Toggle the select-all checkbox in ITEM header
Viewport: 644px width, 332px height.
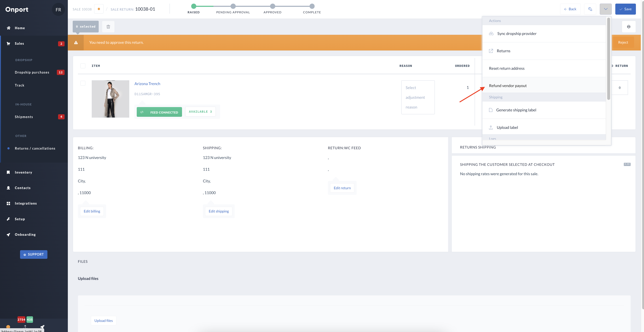83,66
